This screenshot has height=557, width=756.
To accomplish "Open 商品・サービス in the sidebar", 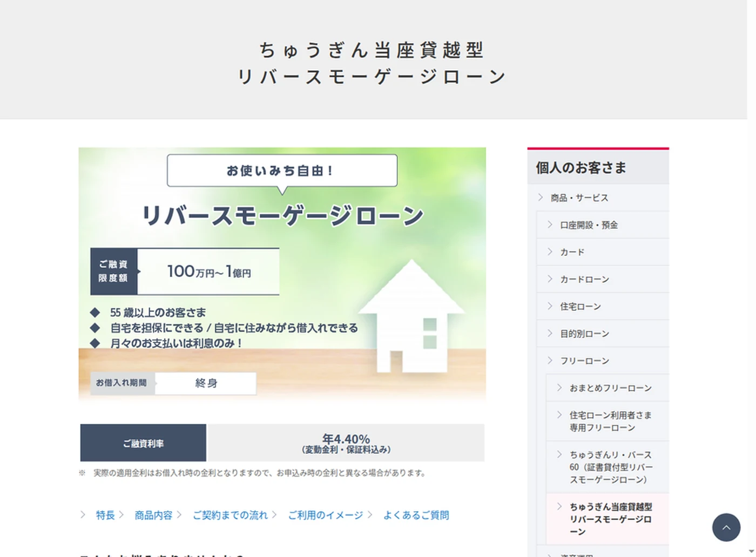I will [x=598, y=198].
